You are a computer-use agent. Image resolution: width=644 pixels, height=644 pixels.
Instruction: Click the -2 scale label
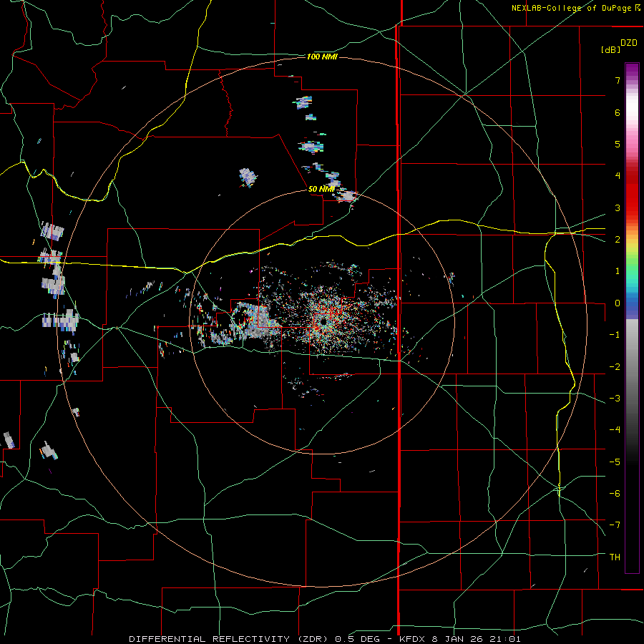click(x=615, y=367)
